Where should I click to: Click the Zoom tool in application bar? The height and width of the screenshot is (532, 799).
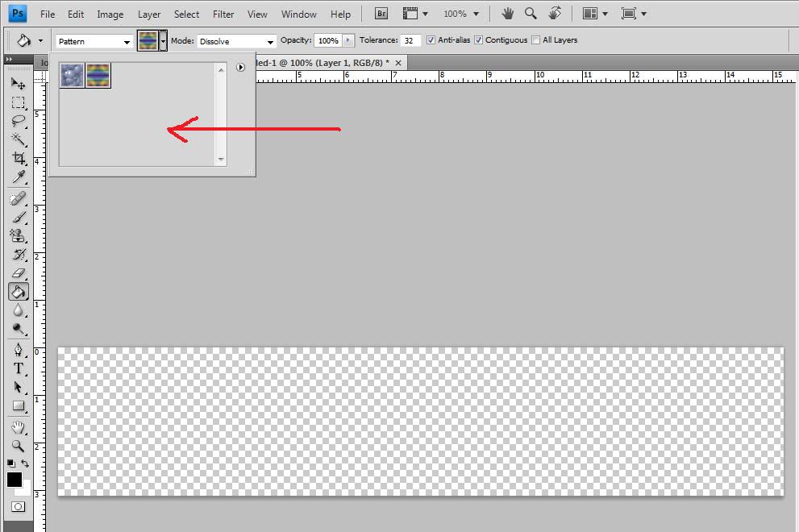tap(531, 14)
